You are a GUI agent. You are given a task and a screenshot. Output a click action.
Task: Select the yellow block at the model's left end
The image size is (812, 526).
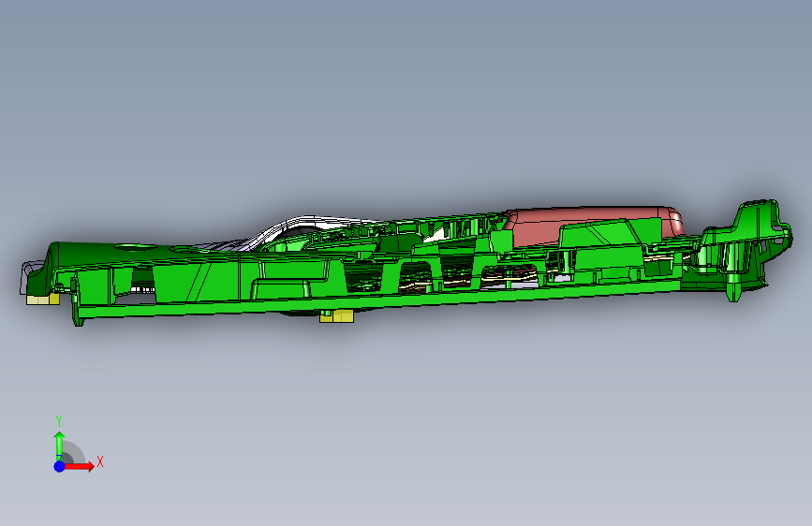tap(42, 300)
